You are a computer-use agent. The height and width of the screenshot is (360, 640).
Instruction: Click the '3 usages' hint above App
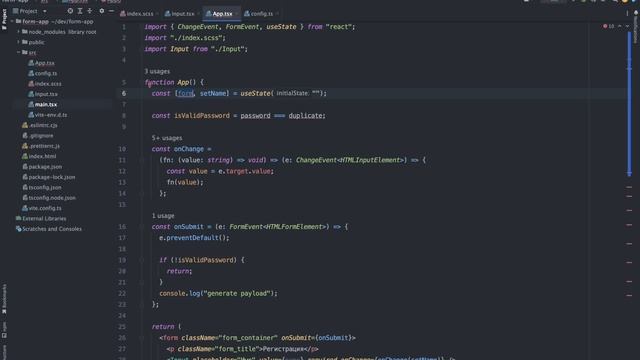(x=157, y=71)
